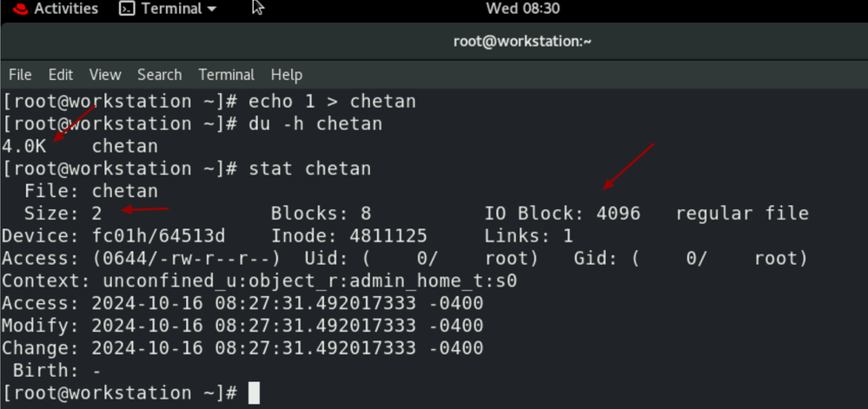The height and width of the screenshot is (409, 868).
Task: Open the Edit menu
Action: click(61, 75)
